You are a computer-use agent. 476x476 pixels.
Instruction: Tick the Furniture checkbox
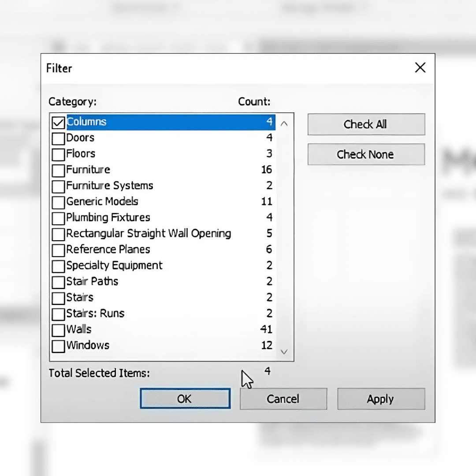tap(58, 171)
